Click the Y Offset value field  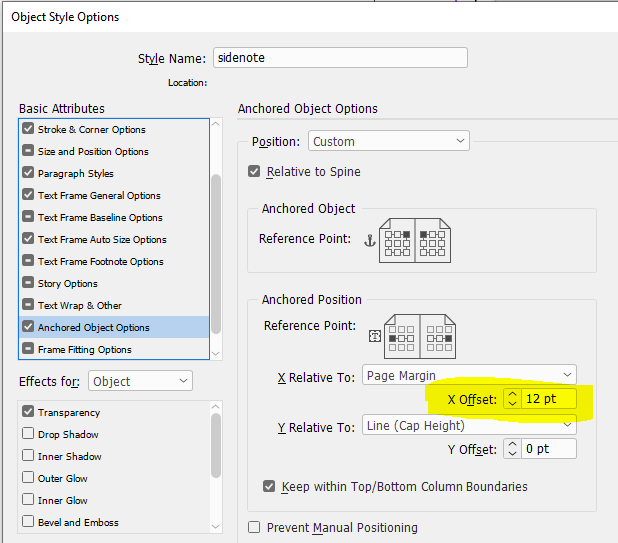[549, 449]
